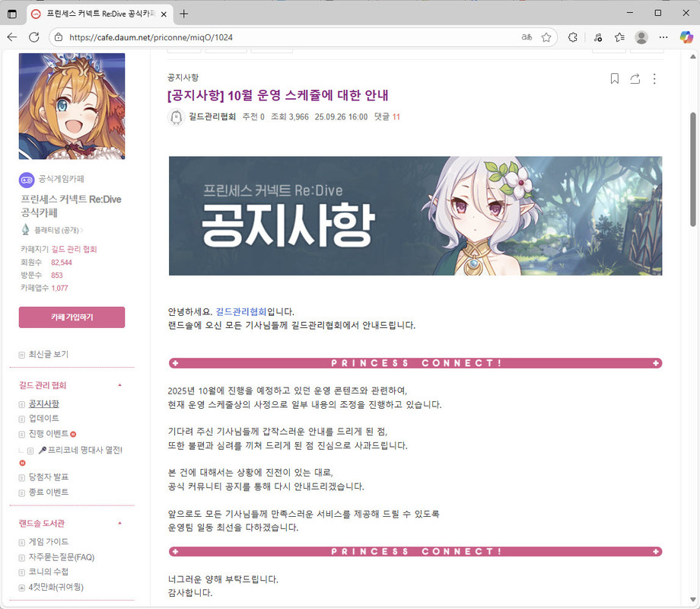Open browser extensions puzzle icon

tap(573, 37)
